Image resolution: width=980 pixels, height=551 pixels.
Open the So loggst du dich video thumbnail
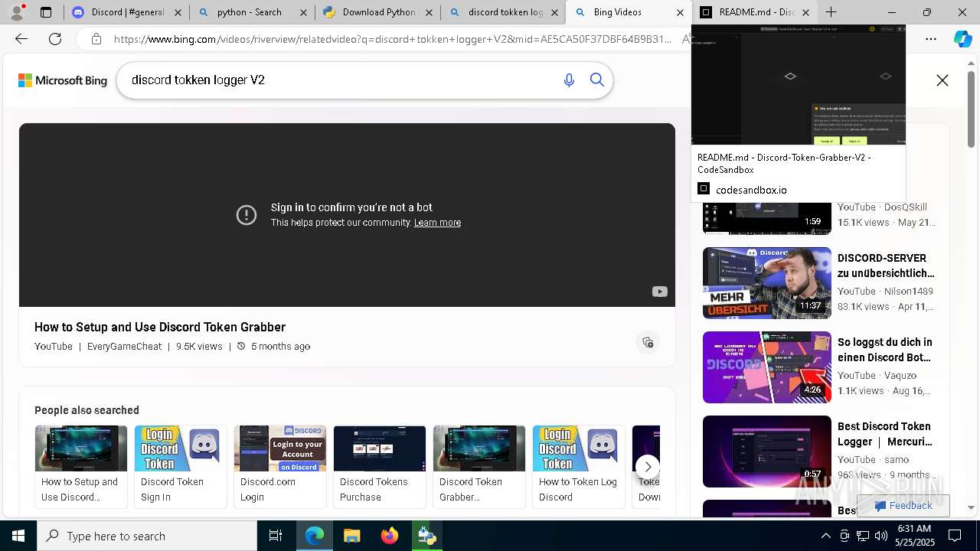point(767,367)
